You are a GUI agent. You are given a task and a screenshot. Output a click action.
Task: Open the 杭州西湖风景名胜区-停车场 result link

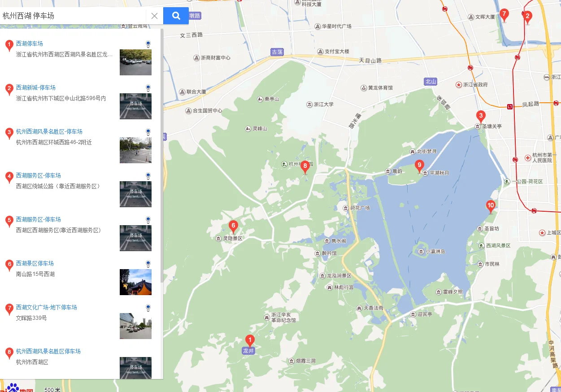(x=49, y=131)
